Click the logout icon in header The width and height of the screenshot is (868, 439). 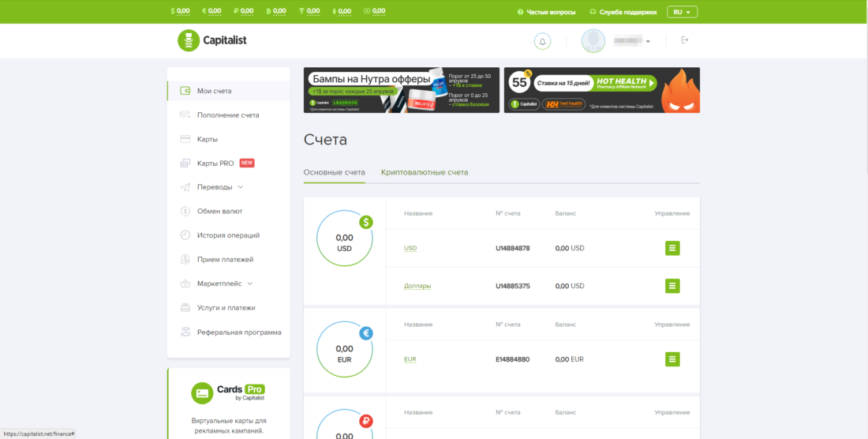(x=684, y=40)
